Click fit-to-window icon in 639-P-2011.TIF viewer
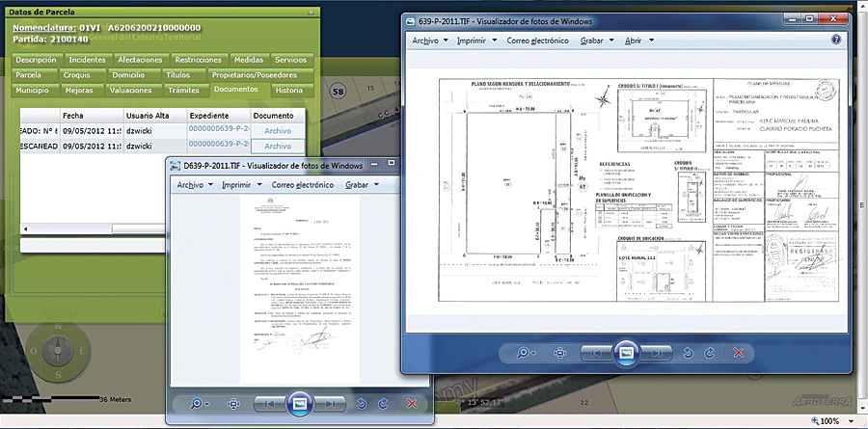Screen dimensions: 868x429 click(x=559, y=353)
